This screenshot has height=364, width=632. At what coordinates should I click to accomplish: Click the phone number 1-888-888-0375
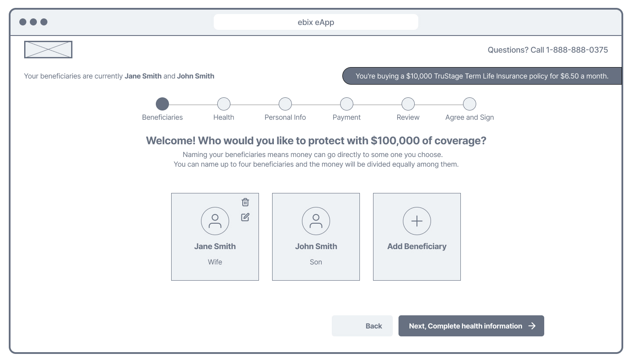pyautogui.click(x=577, y=50)
